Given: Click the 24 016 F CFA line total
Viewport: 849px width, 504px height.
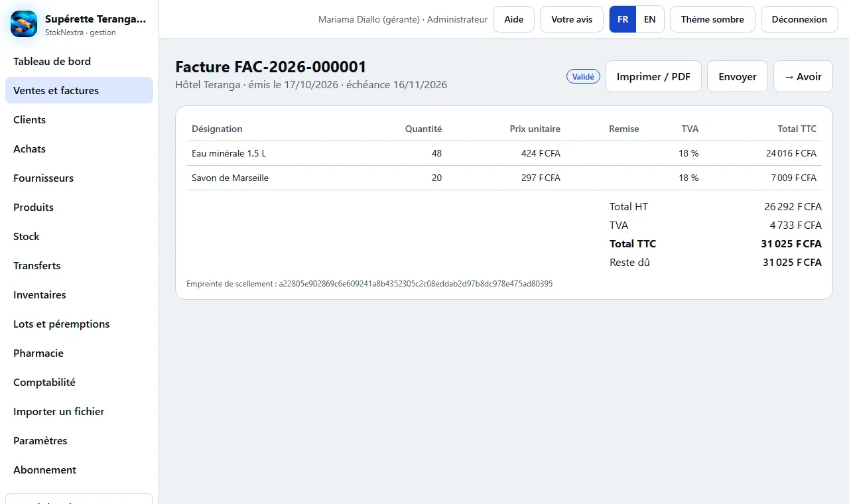Looking at the screenshot, I should coord(791,153).
